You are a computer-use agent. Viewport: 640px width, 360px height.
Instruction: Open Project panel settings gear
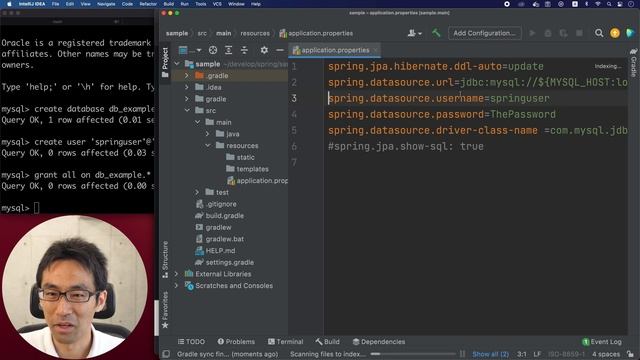tap(264, 50)
